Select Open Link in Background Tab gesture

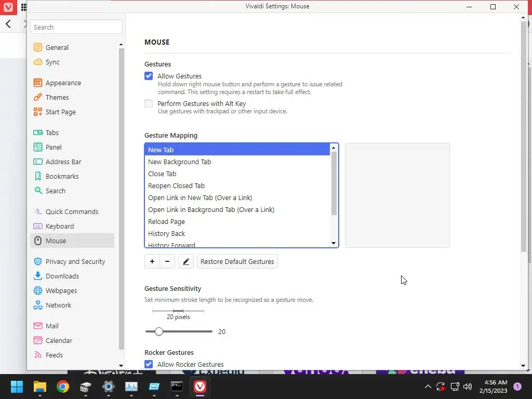coord(237,210)
